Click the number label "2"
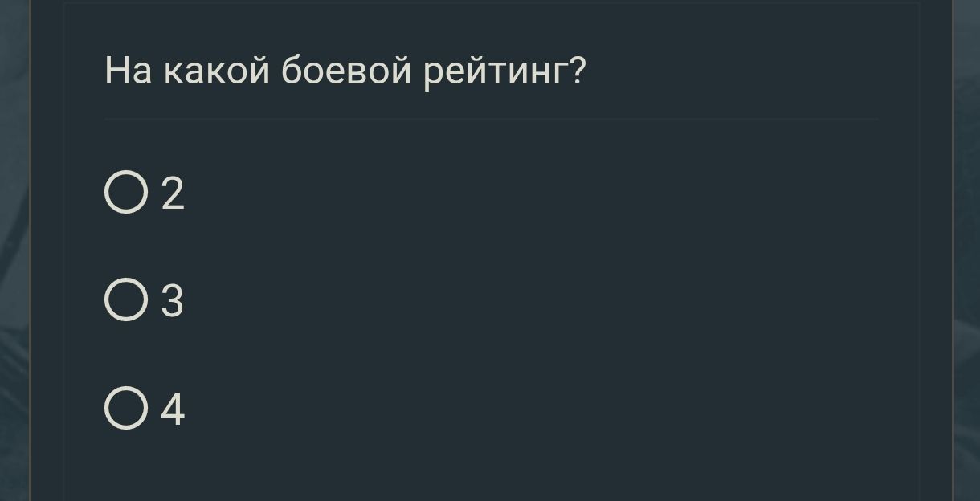 click(173, 193)
